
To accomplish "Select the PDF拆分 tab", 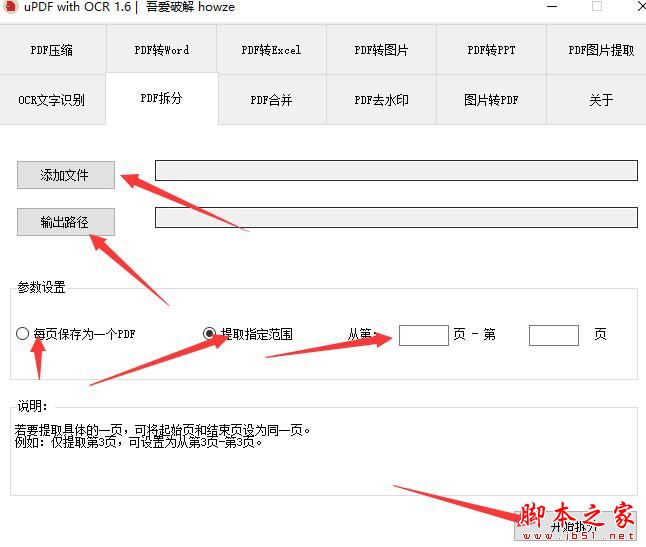I will [162, 98].
